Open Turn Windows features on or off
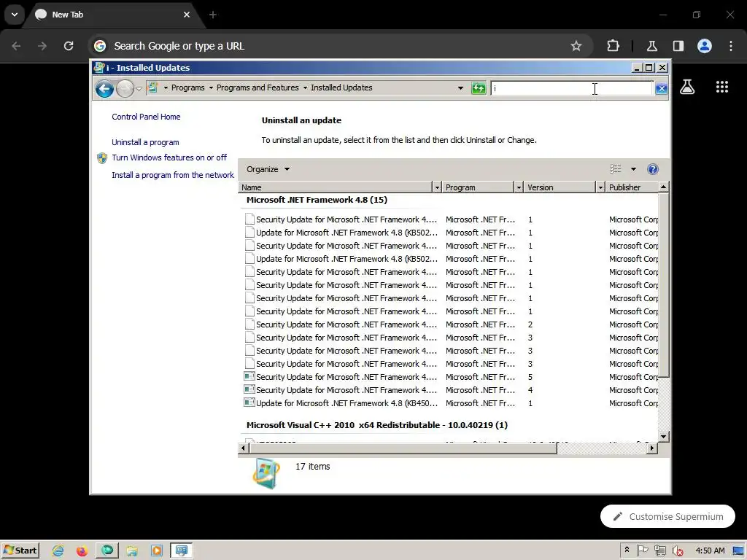 point(169,157)
